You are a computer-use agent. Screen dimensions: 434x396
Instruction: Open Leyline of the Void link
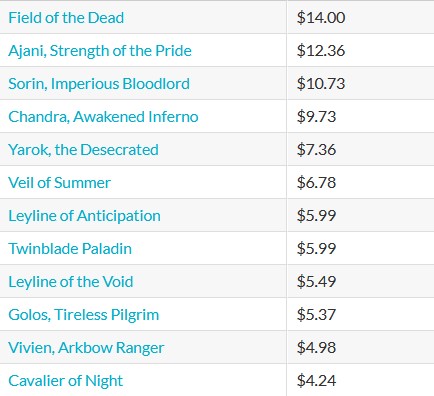pos(71,282)
